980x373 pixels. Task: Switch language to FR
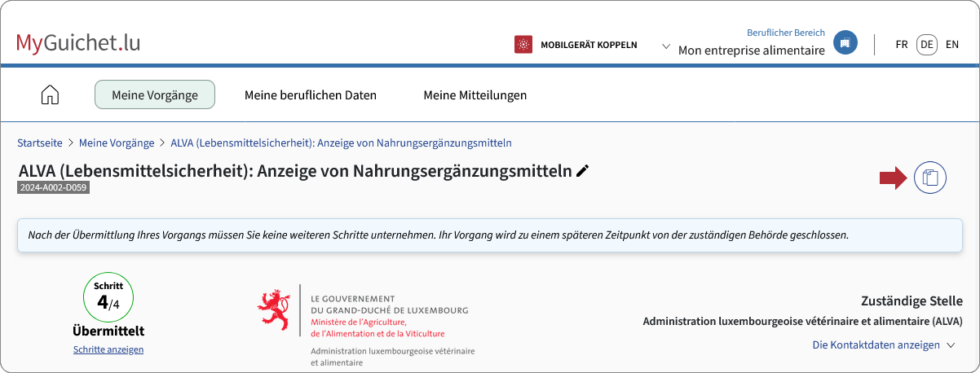pyautogui.click(x=902, y=45)
